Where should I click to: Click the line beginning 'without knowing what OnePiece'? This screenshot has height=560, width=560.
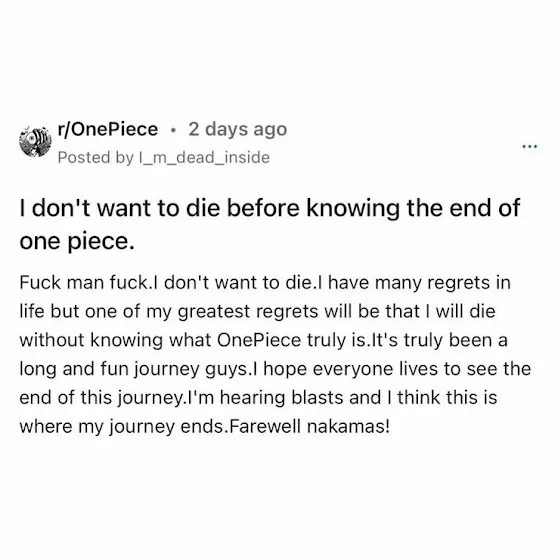click(264, 340)
